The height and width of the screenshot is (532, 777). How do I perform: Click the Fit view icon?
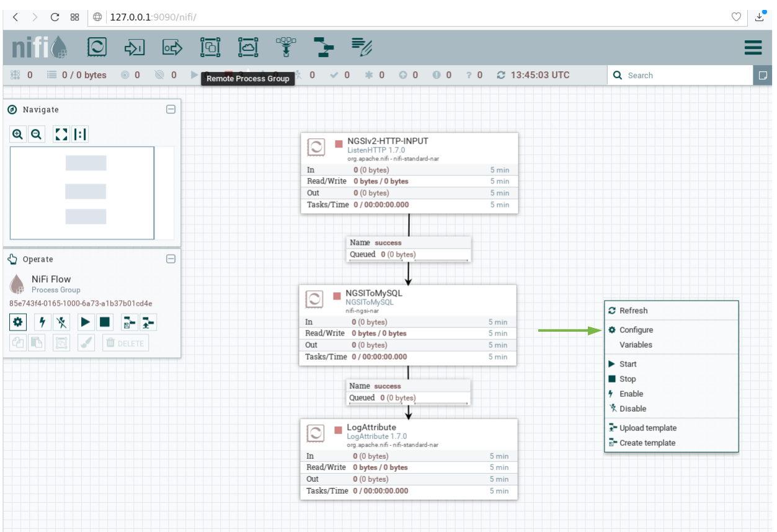[x=61, y=134]
